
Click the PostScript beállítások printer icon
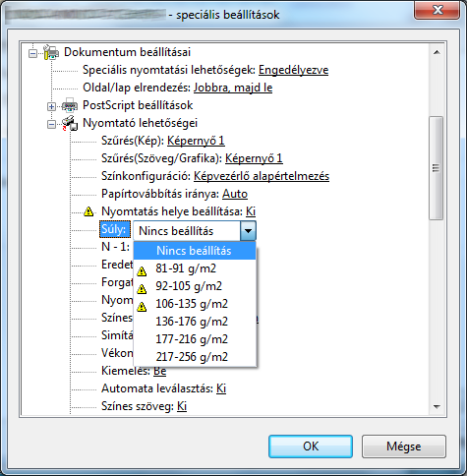click(x=70, y=105)
